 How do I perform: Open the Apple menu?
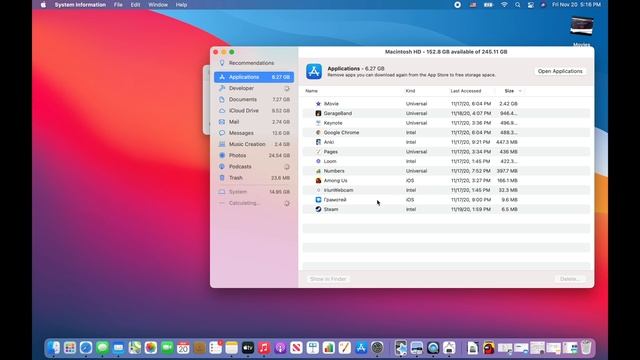pyautogui.click(x=43, y=5)
